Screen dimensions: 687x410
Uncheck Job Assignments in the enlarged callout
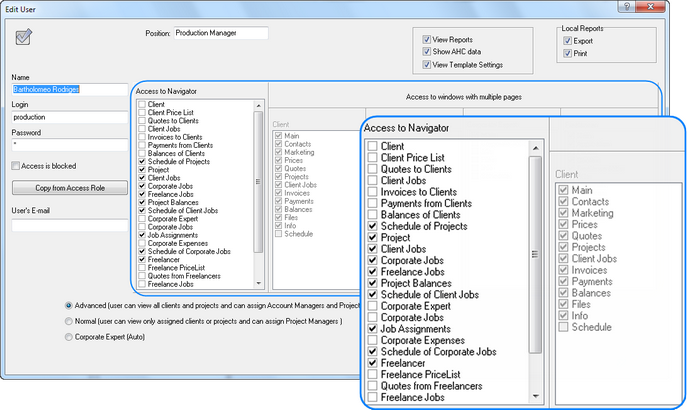tap(372, 329)
